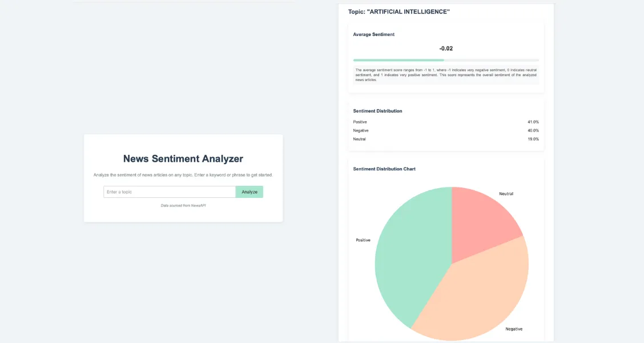The height and width of the screenshot is (343, 644).
Task: Click the 19.0% neutral percentage value
Action: click(x=533, y=139)
